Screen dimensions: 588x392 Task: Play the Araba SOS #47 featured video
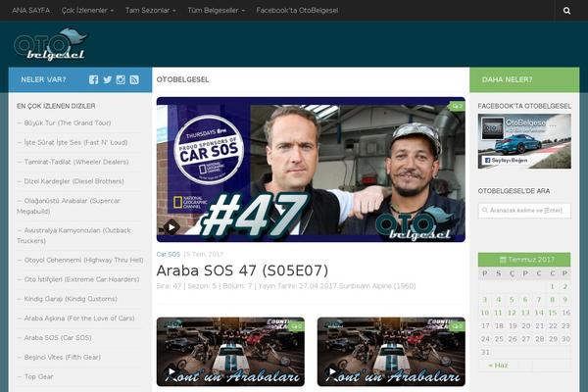point(171,227)
